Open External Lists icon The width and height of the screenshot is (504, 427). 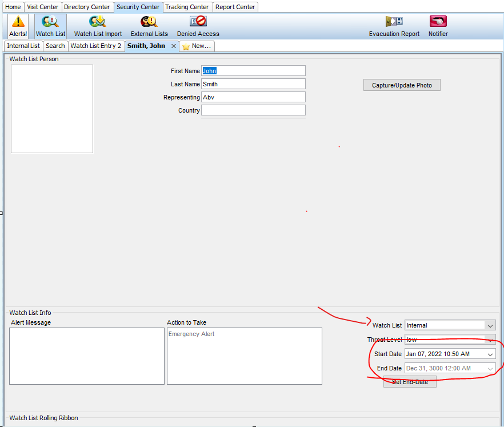coord(149,26)
